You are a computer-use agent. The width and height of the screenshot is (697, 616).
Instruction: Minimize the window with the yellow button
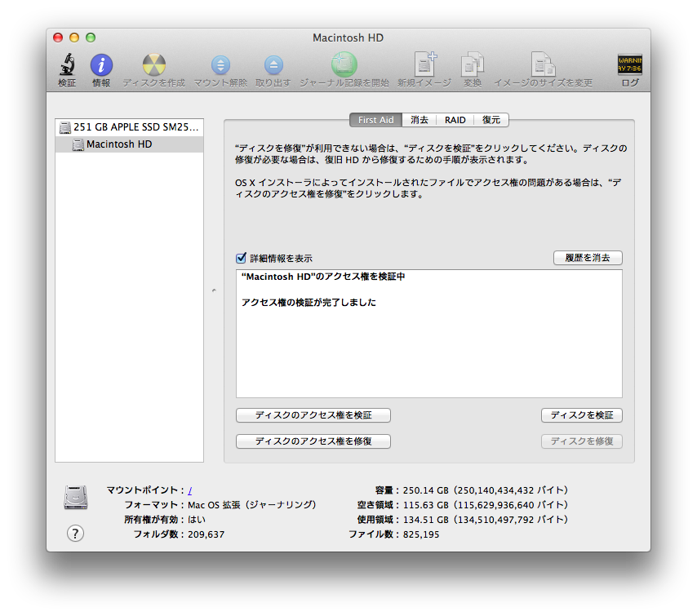pyautogui.click(x=74, y=38)
